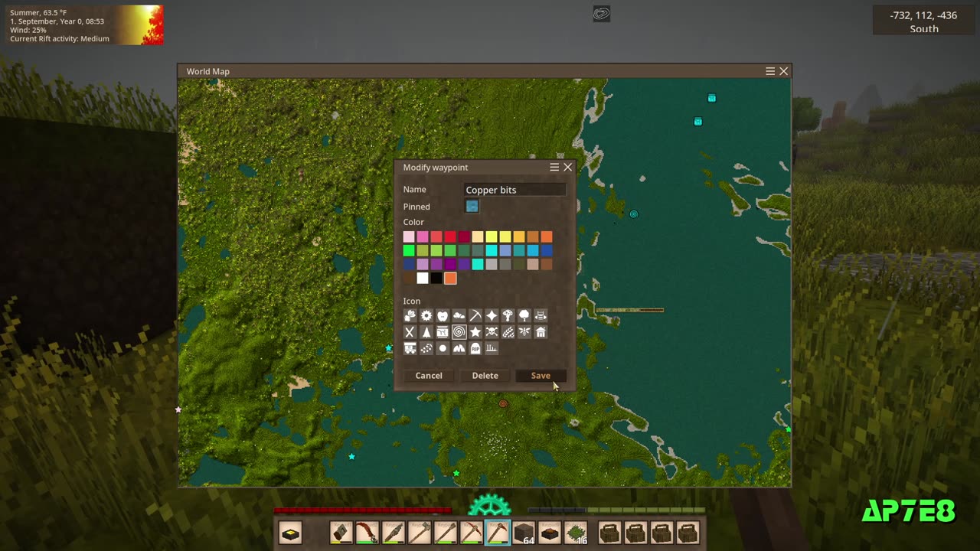Select the pine tree waypoint icon
This screenshot has width=980, height=551.
(426, 332)
